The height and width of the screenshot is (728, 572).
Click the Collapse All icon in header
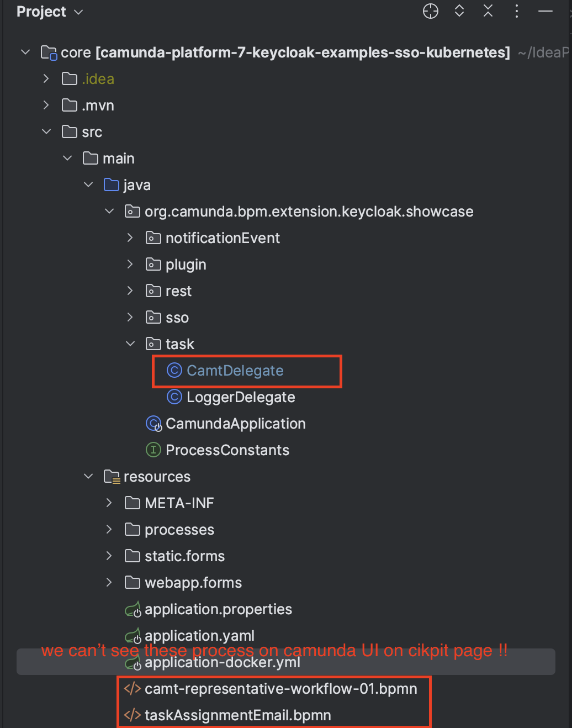click(x=488, y=11)
